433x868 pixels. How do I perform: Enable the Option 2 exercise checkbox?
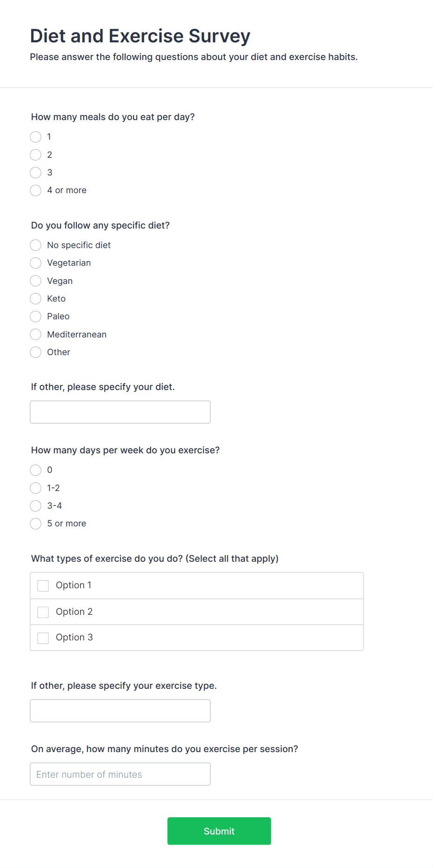(43, 612)
